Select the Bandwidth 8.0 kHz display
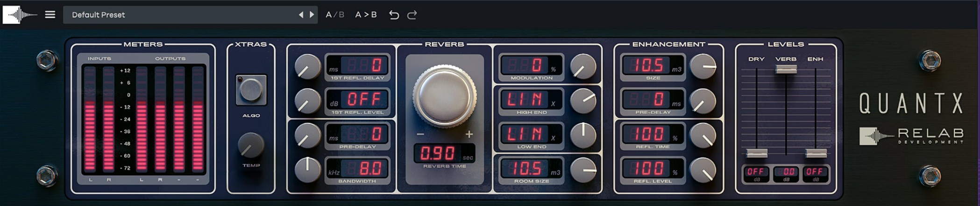 tap(357, 169)
